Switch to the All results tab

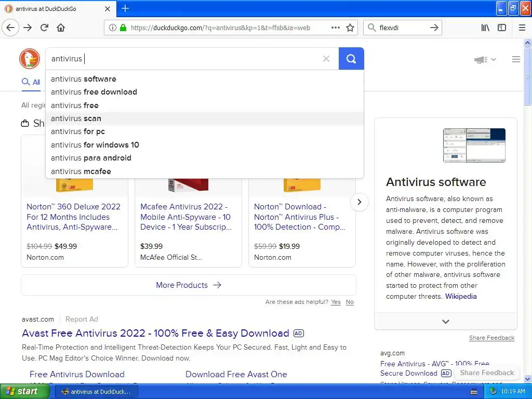[31, 82]
